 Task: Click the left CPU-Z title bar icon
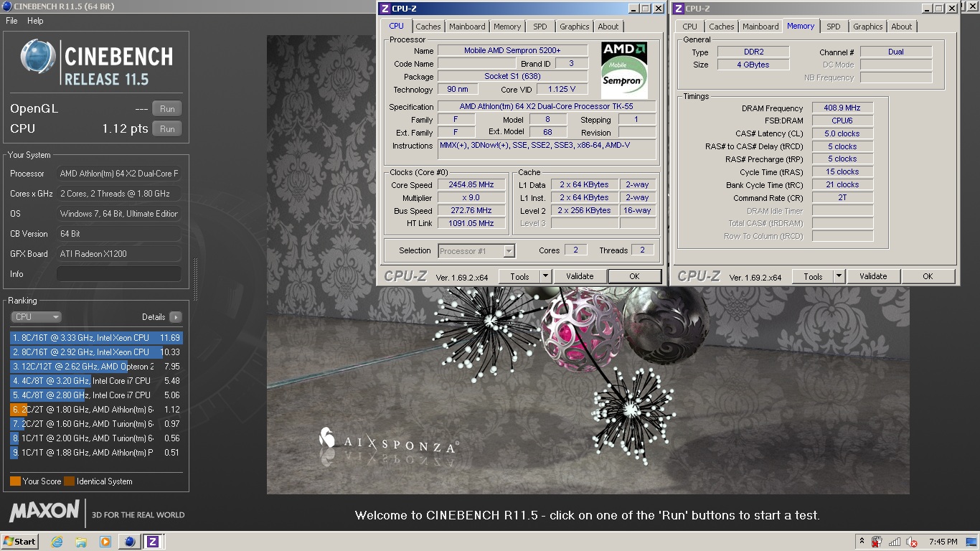pyautogui.click(x=385, y=9)
